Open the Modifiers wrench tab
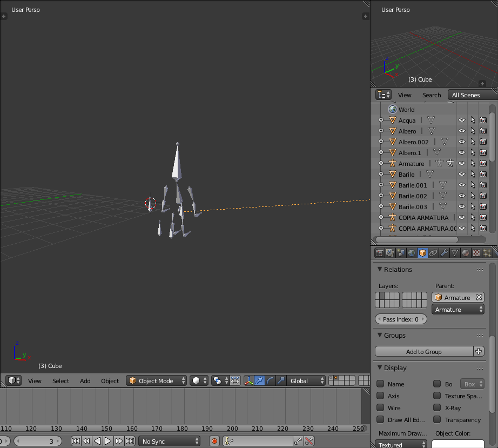Image resolution: width=498 pixels, height=448 pixels. [x=444, y=253]
